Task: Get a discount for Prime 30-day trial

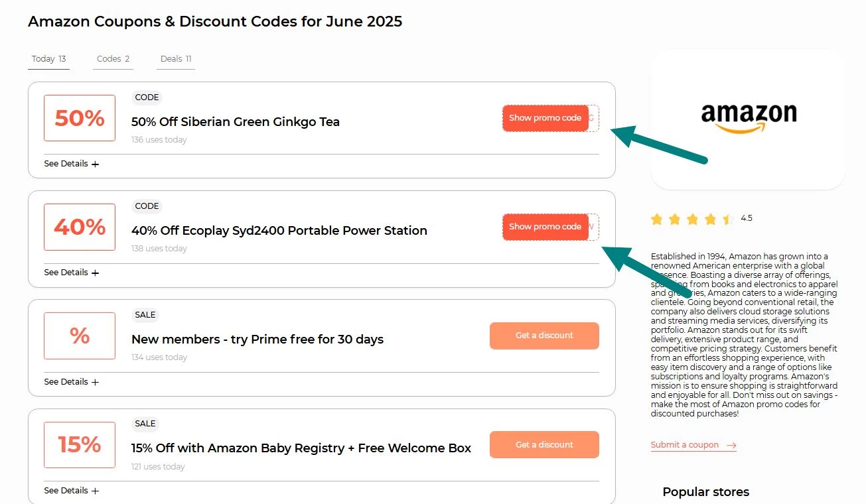Action: (x=544, y=336)
